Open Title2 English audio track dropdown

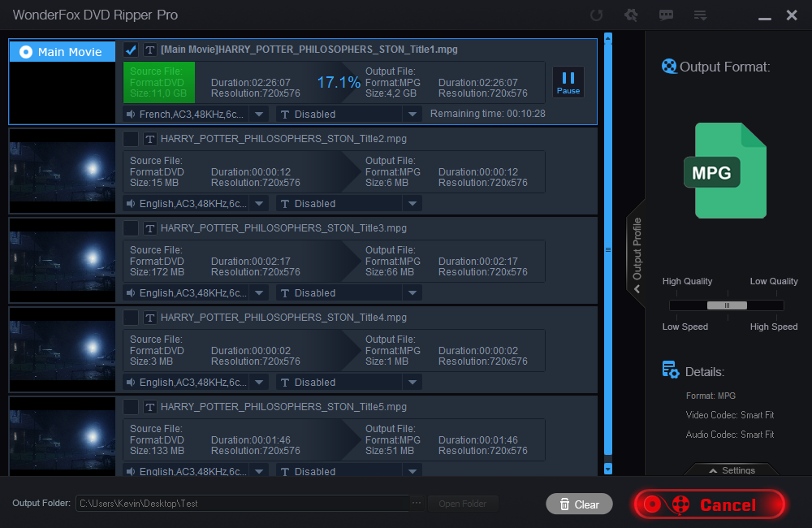(259, 204)
